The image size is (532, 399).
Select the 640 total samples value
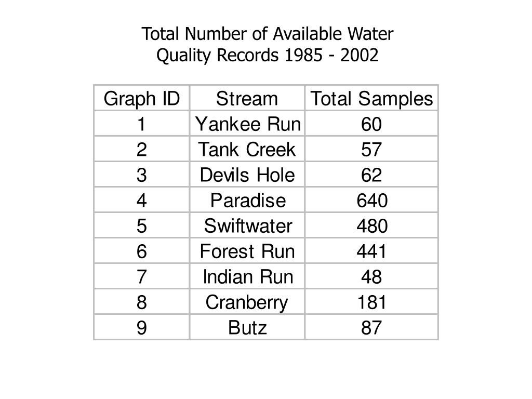click(372, 200)
